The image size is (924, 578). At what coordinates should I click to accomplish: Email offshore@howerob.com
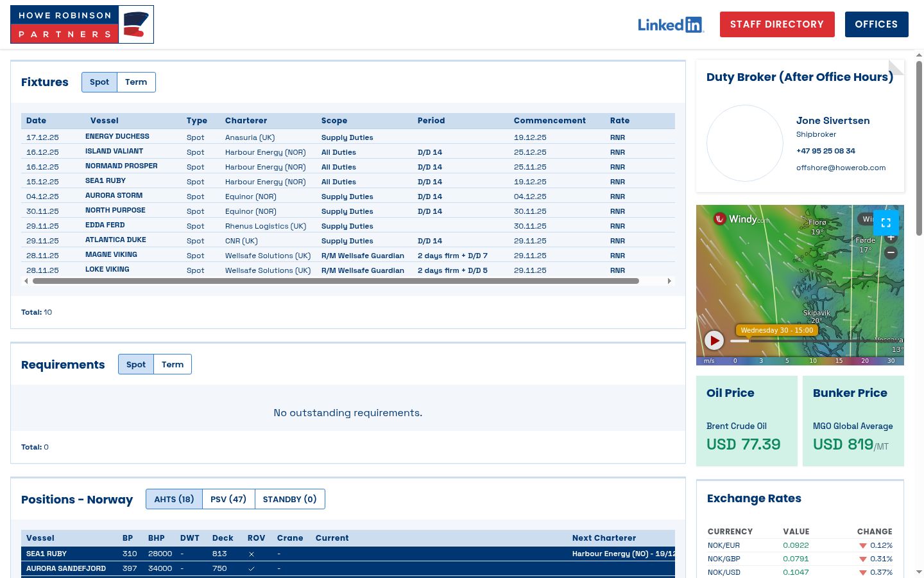[841, 168]
